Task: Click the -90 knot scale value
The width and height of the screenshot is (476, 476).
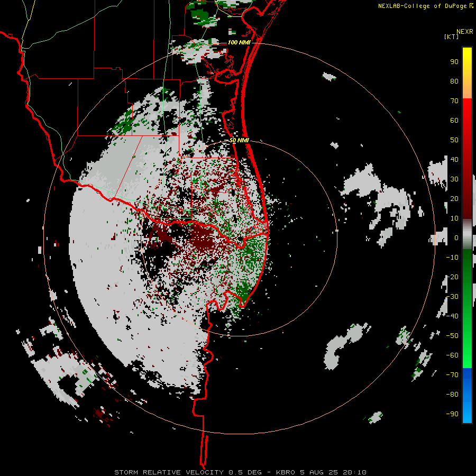Action: (x=452, y=414)
